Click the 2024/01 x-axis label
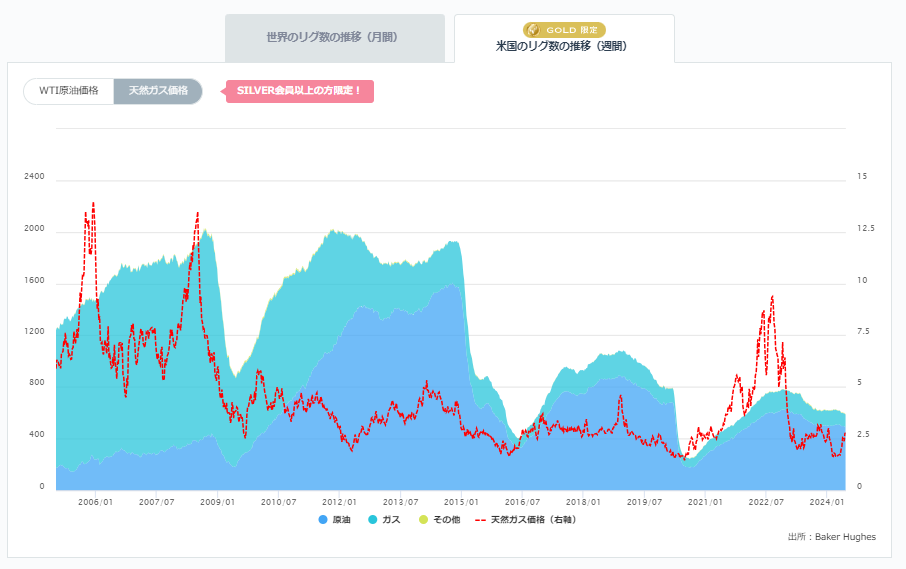 tap(827, 503)
